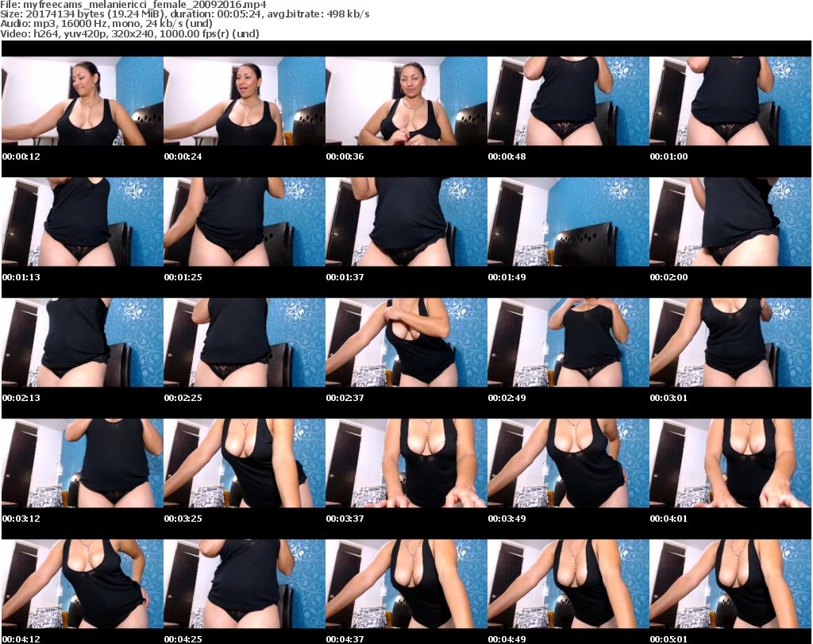Select the thumbnail frame at 00:05:01

point(730,584)
